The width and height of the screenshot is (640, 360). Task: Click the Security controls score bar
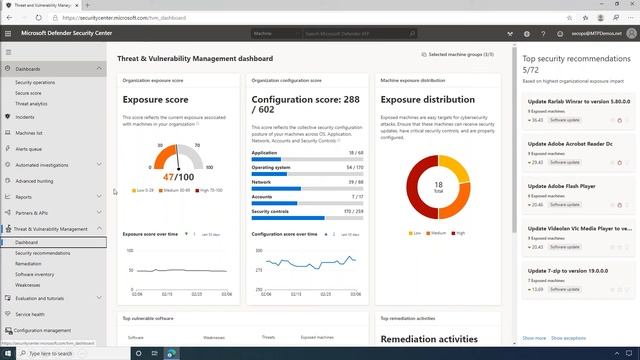coord(307,218)
